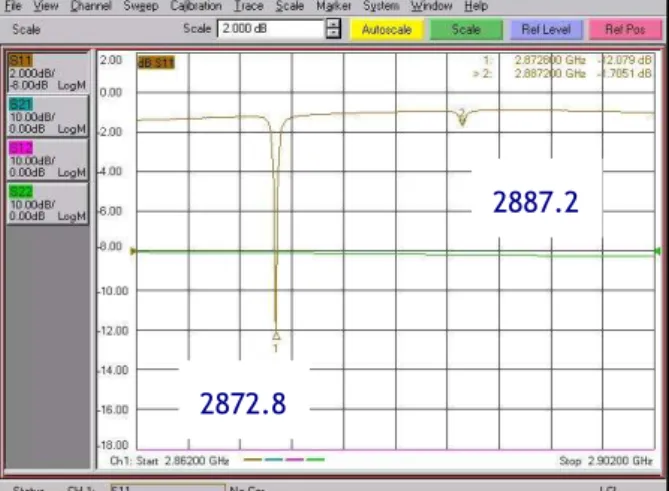Screen dimensions: 669x491
Task: Click the yellow Autoscale button
Action: (387, 29)
